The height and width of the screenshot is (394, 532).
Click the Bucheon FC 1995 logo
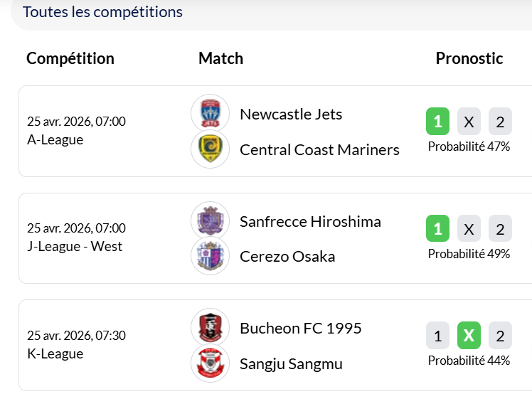pos(210,328)
